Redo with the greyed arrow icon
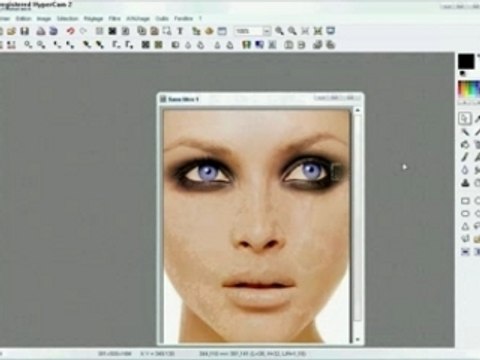Image resolution: width=480 pixels, height=360 pixels. [83, 31]
